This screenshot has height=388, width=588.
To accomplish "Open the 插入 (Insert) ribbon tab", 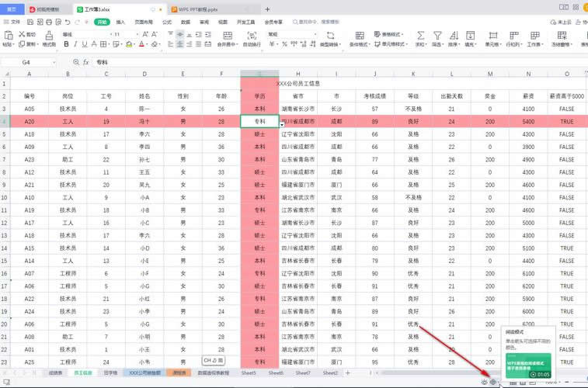I will tap(120, 23).
